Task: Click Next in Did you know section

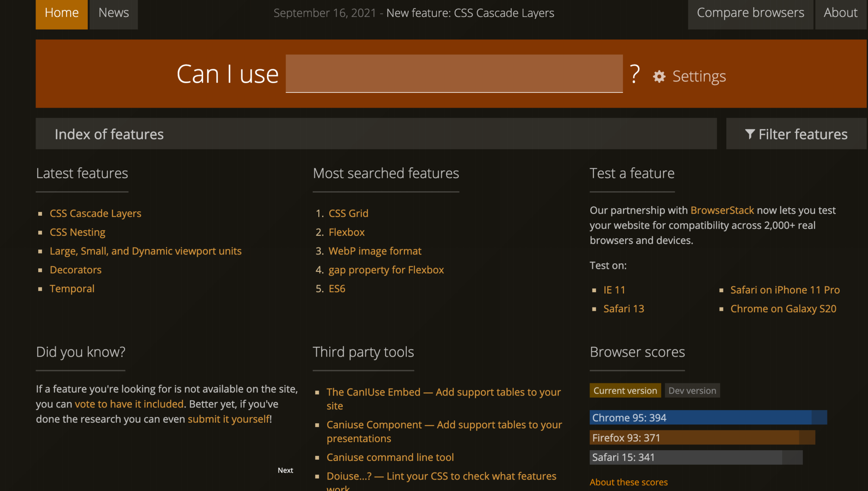Action: [x=285, y=470]
